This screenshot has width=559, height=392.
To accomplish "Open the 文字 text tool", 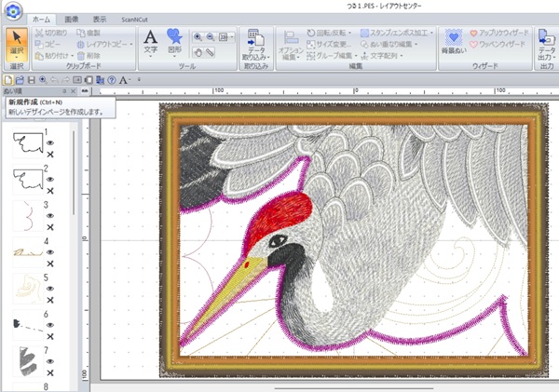I will 150,44.
